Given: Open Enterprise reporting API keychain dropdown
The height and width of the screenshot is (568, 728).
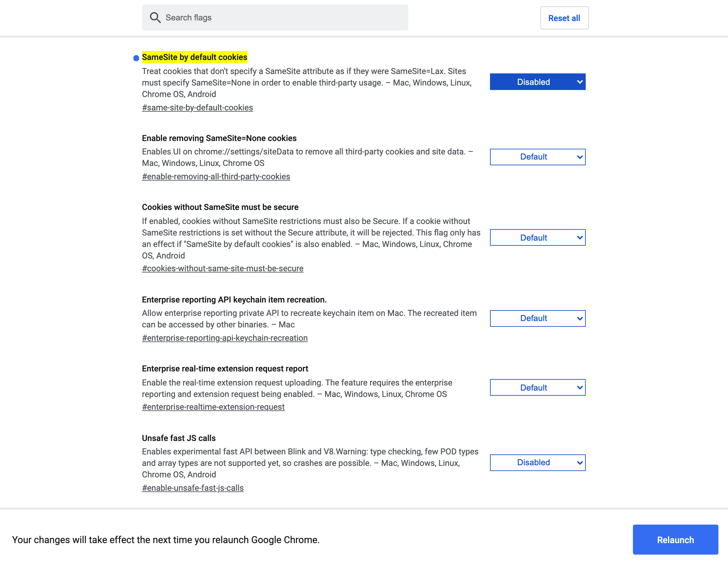Looking at the screenshot, I should pyautogui.click(x=537, y=318).
